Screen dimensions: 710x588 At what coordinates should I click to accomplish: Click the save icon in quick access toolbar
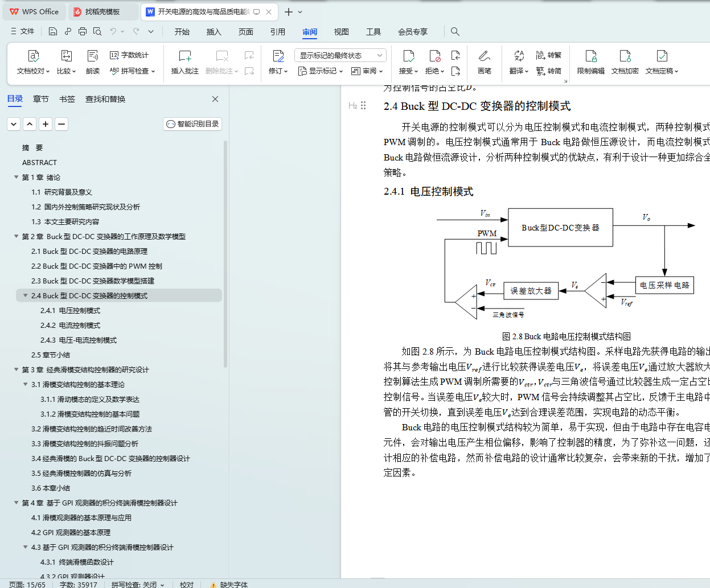53,31
